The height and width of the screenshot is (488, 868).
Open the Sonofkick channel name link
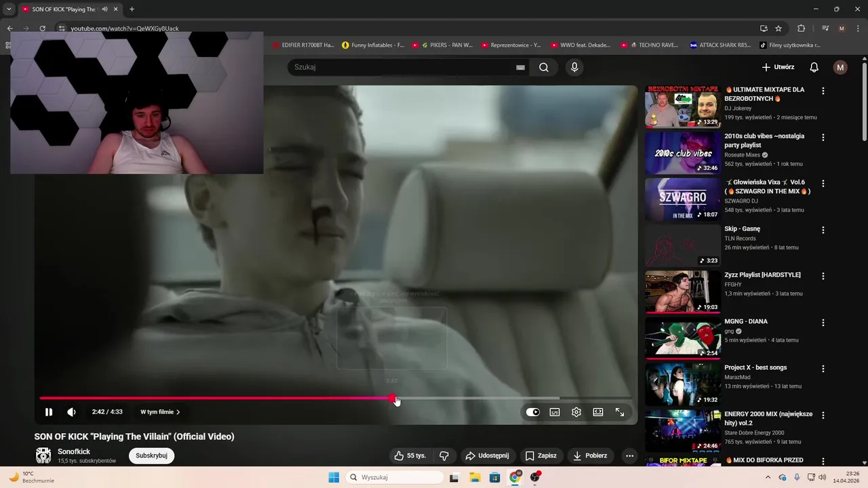coord(74,451)
